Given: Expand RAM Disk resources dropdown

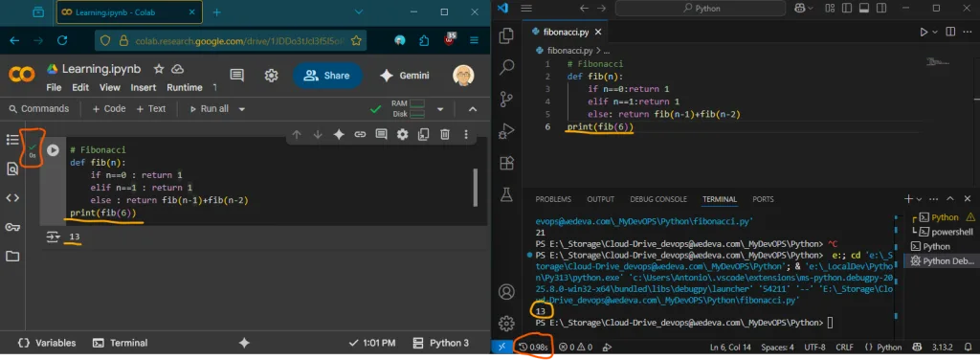Looking at the screenshot, I should (440, 109).
